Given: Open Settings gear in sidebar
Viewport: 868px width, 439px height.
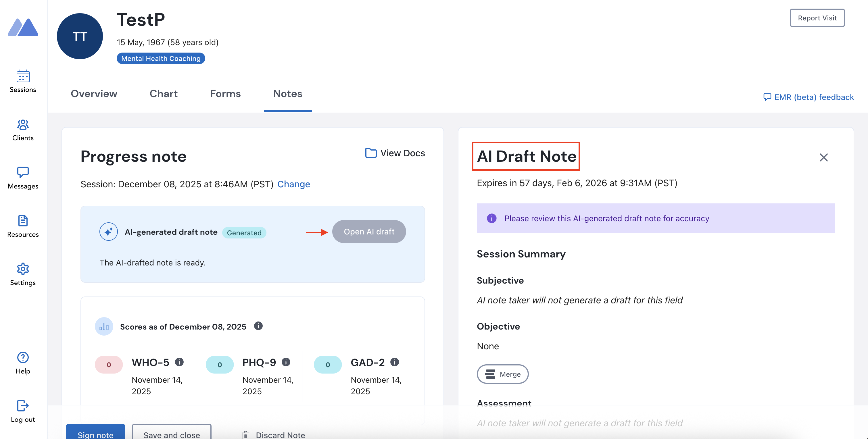Looking at the screenshot, I should pos(23,269).
